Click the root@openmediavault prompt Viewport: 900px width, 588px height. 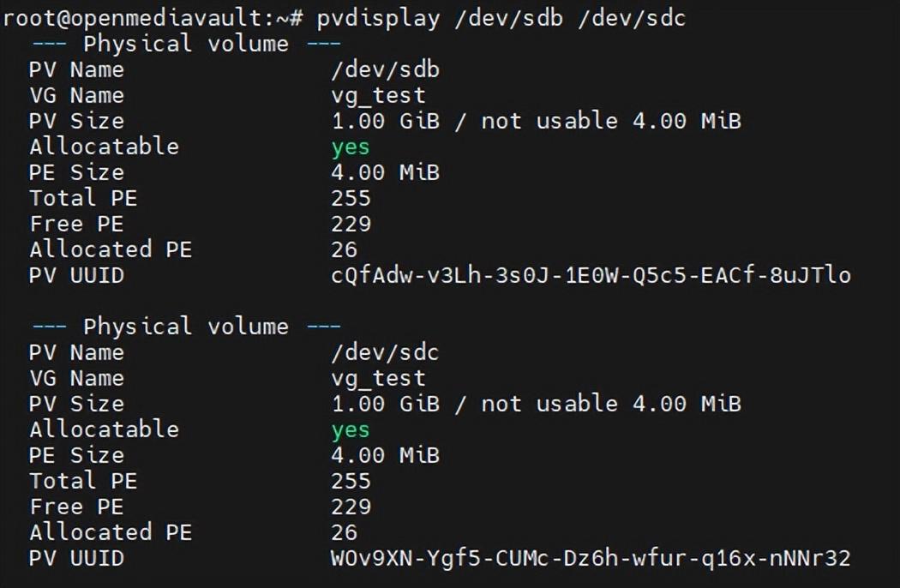click(152, 19)
